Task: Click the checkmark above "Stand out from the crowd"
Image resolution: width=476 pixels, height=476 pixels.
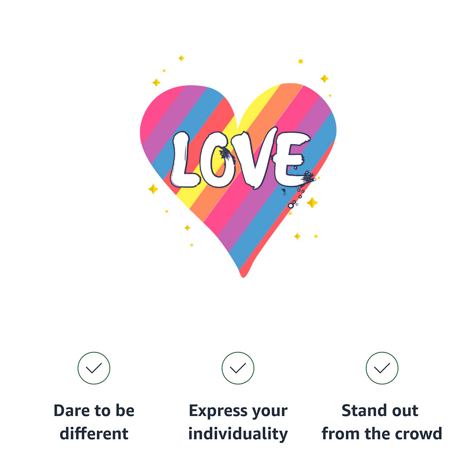Action: [382, 368]
